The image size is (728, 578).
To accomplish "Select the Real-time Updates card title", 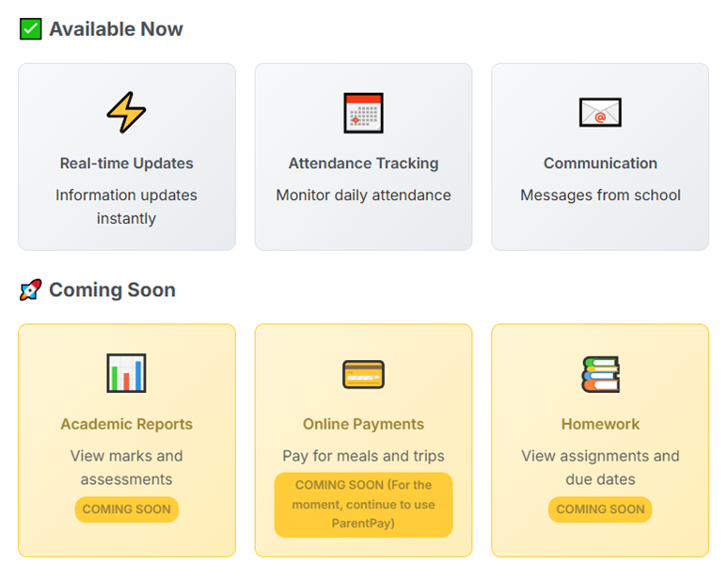I will point(126,164).
